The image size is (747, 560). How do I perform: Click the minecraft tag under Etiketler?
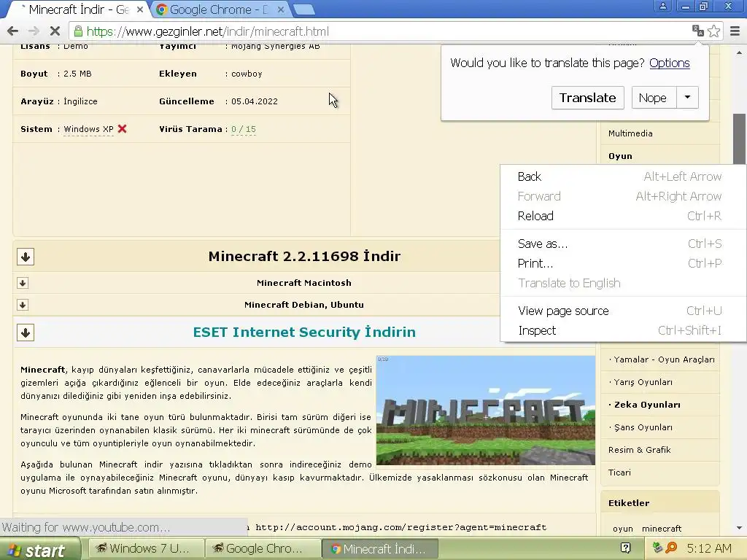pos(661,529)
